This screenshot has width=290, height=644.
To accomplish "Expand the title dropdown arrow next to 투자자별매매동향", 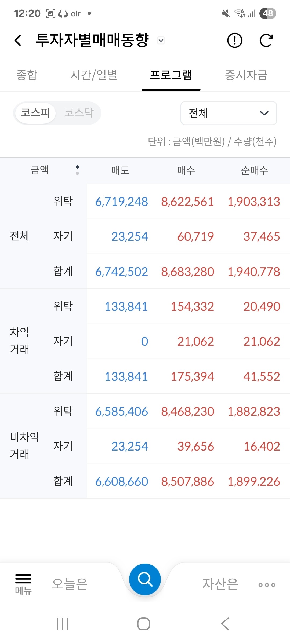I will tap(161, 41).
